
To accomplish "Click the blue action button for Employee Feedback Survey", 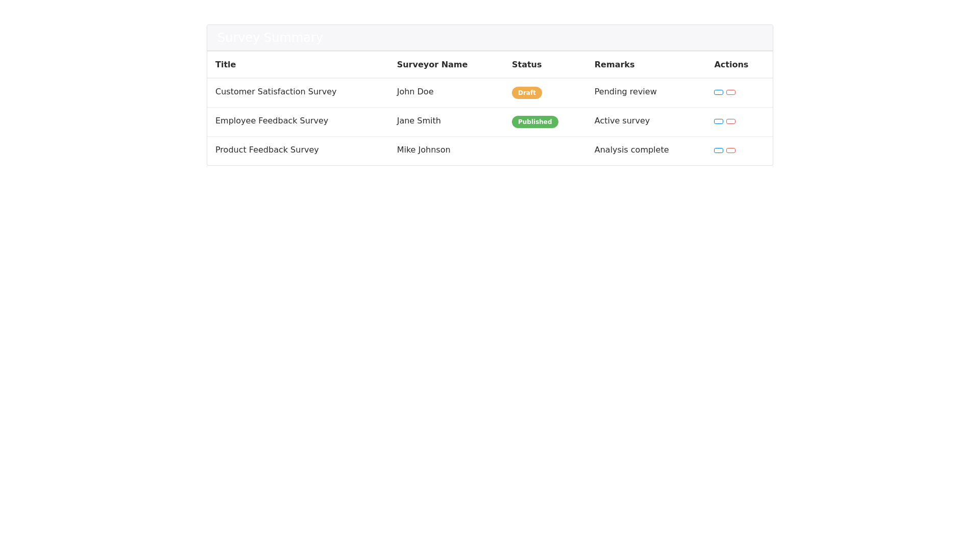I will click(x=718, y=121).
